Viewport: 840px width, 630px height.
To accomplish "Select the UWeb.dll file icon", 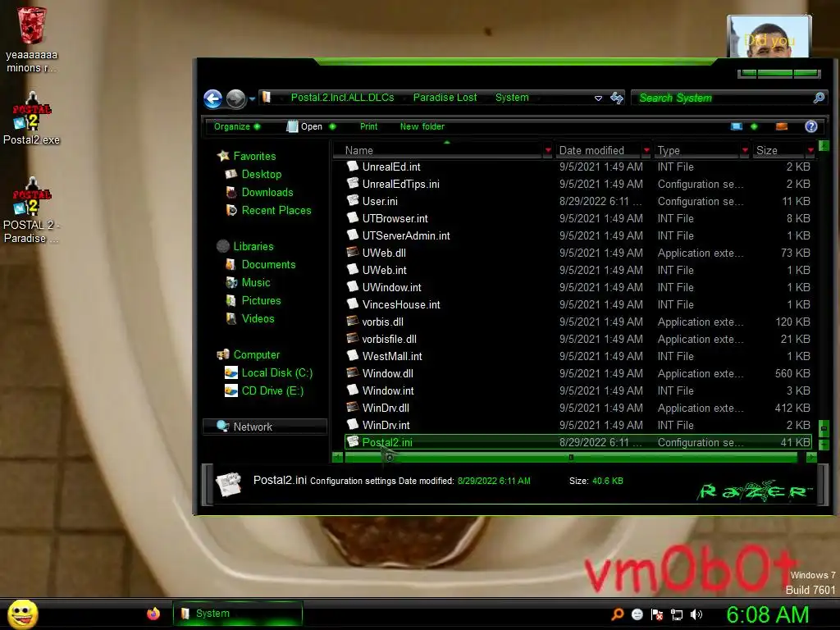I will [x=353, y=253].
